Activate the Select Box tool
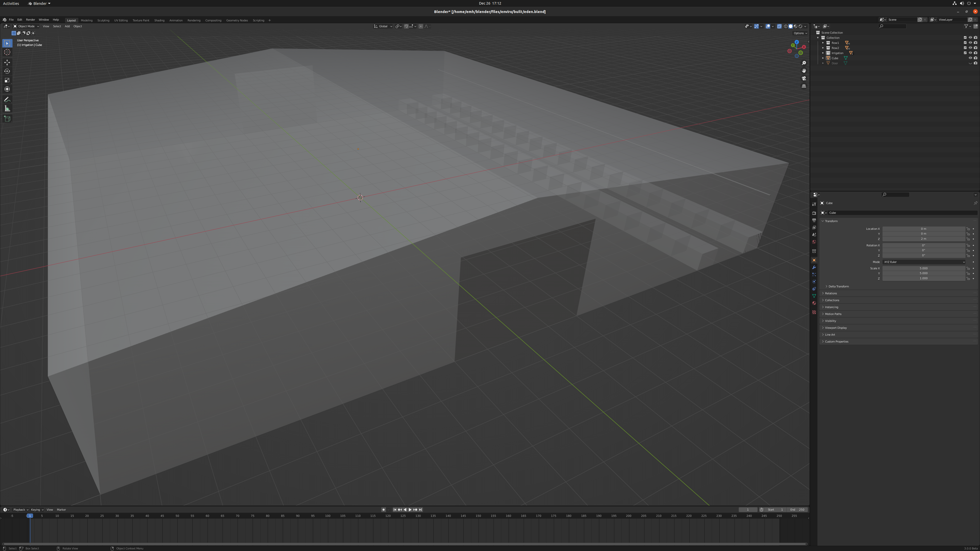Viewport: 980px width, 551px height. 7,43
